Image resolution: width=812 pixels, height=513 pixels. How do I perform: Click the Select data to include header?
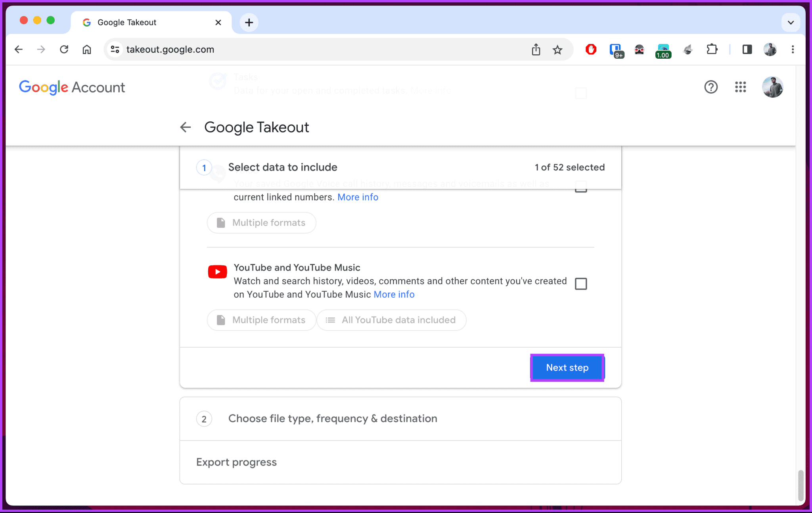tap(283, 167)
